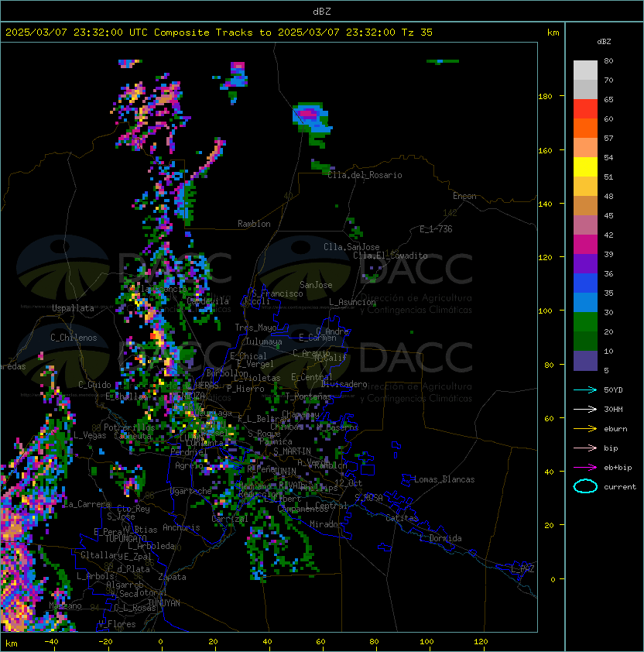Click the 'S_MARTIN' map label
The width and height of the screenshot is (644, 652).
pyautogui.click(x=292, y=451)
